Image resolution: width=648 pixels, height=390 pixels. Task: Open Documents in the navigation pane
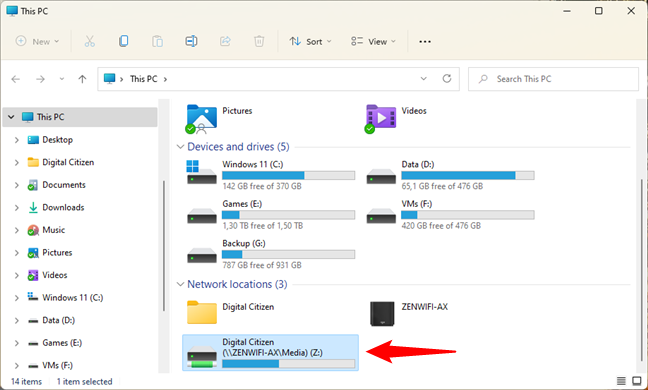pyautogui.click(x=64, y=185)
